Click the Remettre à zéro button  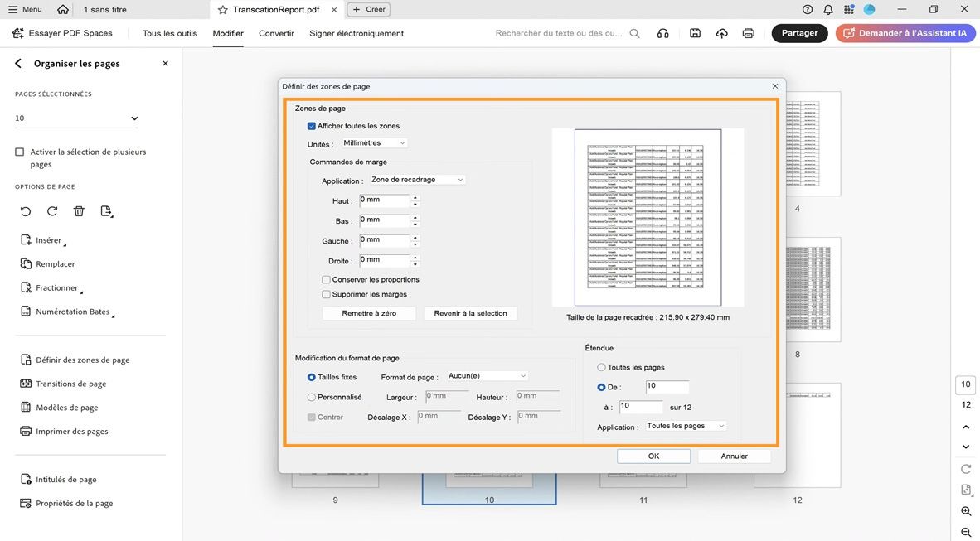pyautogui.click(x=370, y=314)
